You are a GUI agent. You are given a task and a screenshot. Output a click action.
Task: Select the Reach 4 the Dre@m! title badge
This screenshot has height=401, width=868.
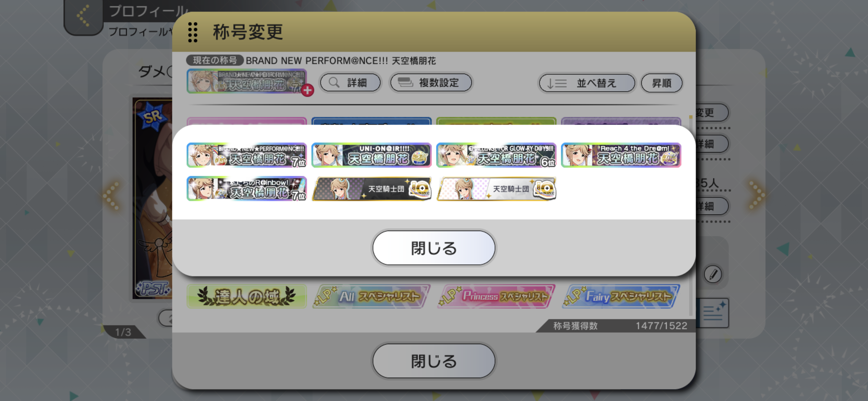[621, 155]
